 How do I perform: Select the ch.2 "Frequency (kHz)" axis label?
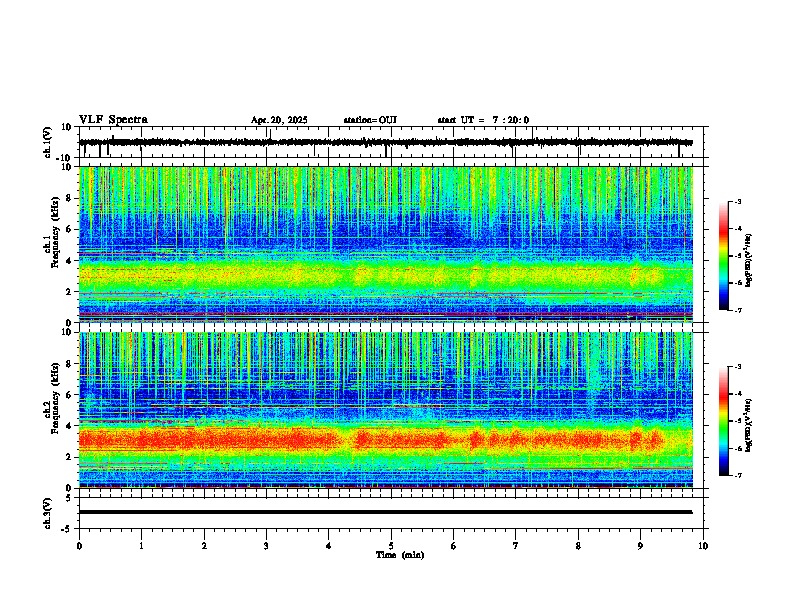click(x=55, y=398)
